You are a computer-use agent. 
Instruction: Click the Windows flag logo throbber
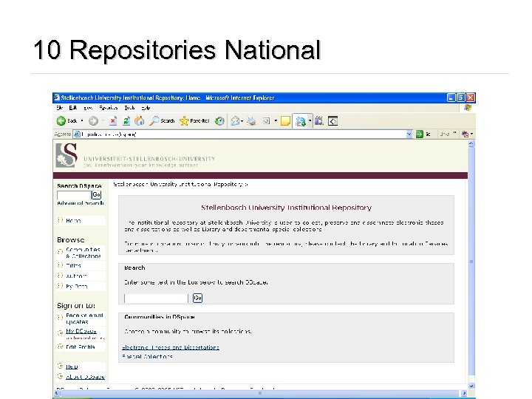[x=468, y=108]
